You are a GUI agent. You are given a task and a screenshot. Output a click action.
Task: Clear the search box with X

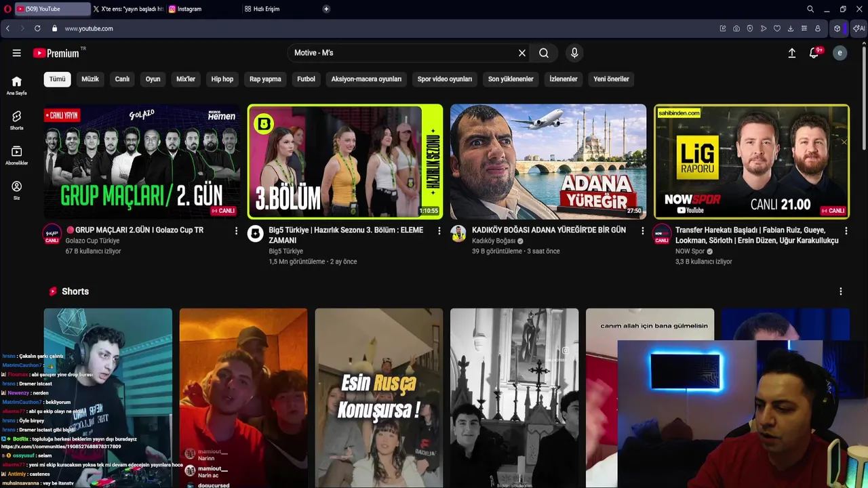pos(521,53)
